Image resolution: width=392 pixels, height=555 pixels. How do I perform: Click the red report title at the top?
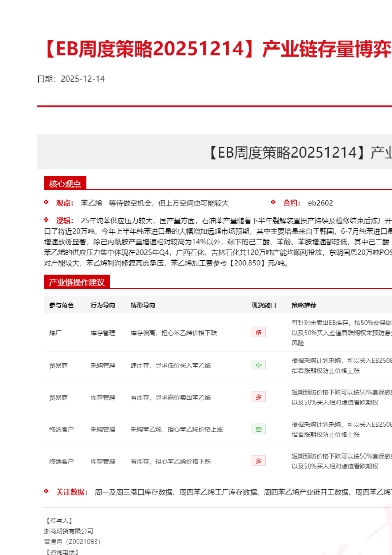[x=218, y=49]
